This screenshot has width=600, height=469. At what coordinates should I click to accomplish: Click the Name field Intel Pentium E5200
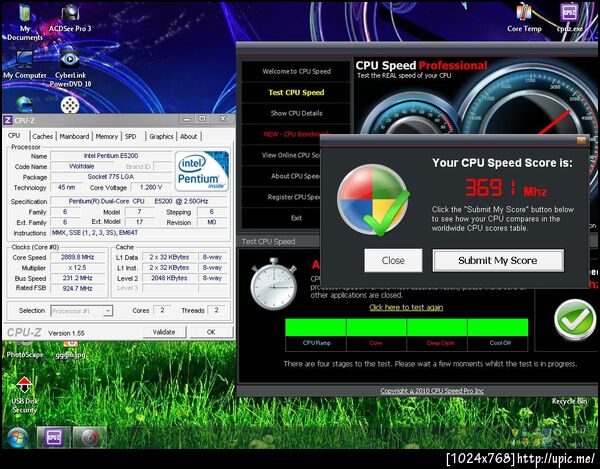(x=111, y=156)
